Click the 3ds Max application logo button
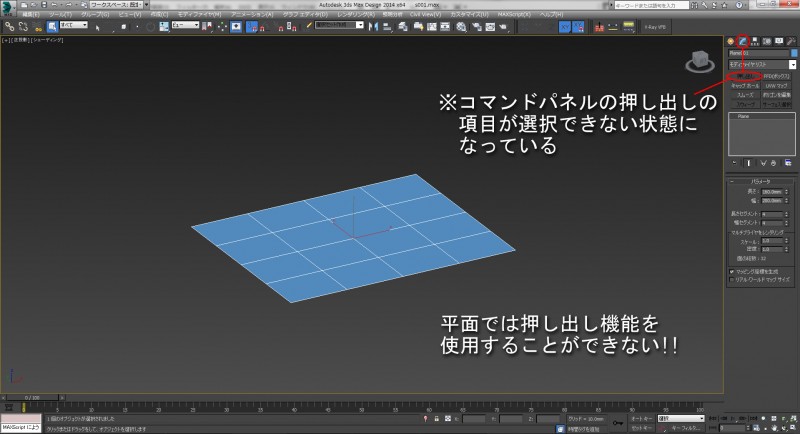The height and width of the screenshot is (434, 800). click(x=7, y=6)
